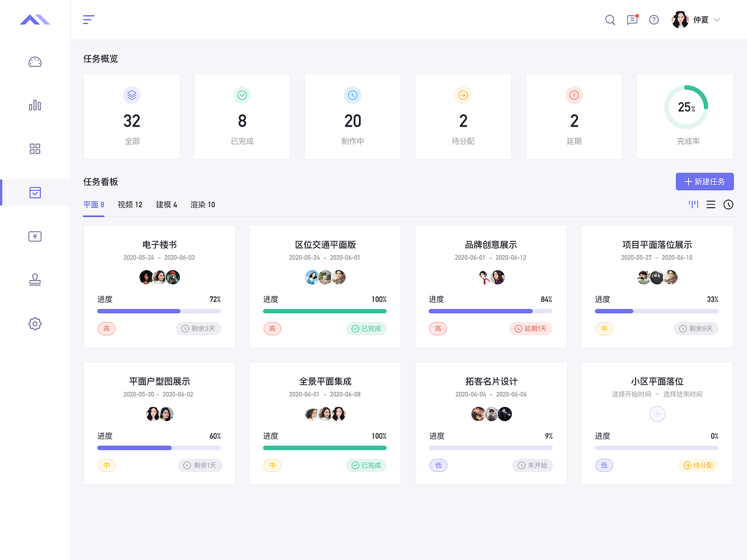Click the 高 priority tag on 电子楼书

point(106,329)
